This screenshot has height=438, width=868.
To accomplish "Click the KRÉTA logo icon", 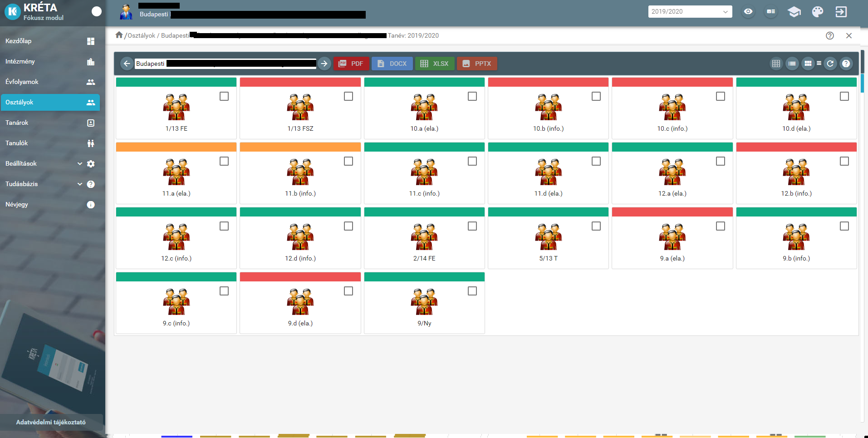I will (12, 12).
